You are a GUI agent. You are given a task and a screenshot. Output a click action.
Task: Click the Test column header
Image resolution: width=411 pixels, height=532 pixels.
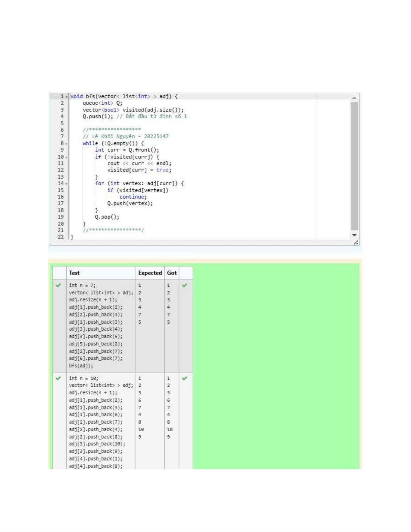[x=74, y=273]
